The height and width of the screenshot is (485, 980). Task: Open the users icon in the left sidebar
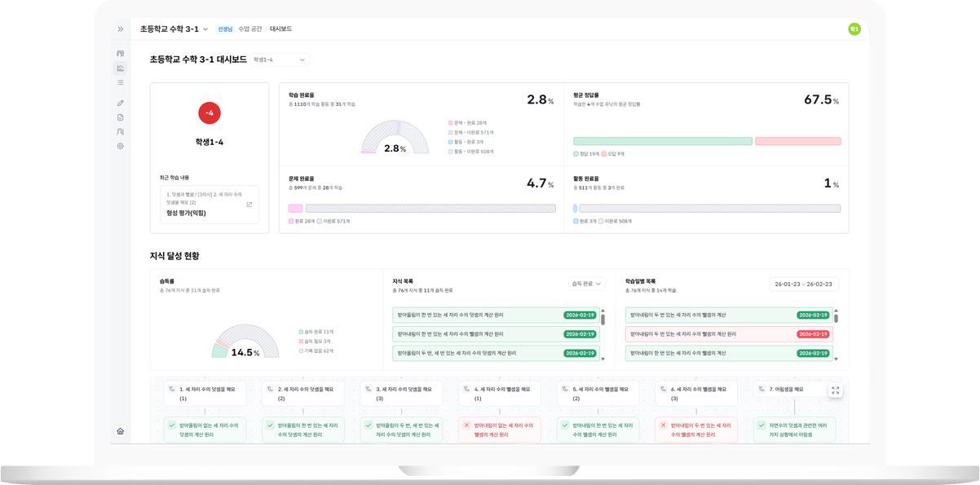pyautogui.click(x=121, y=132)
